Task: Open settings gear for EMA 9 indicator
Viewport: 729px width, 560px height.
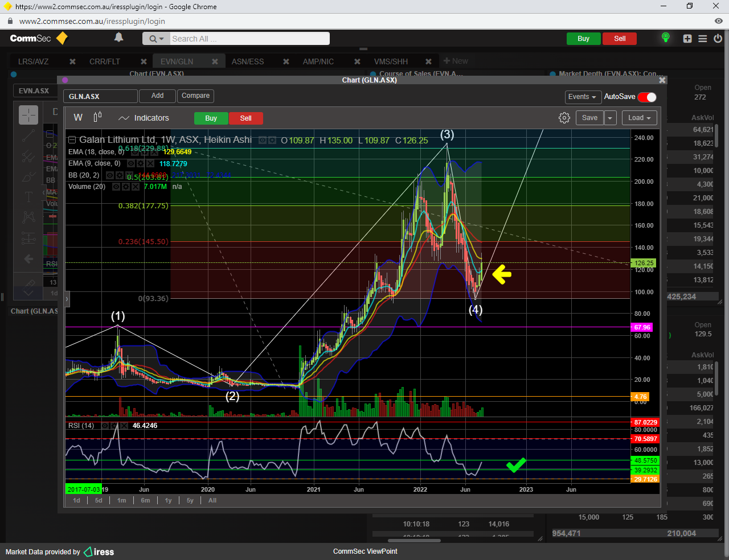Action: coord(140,163)
